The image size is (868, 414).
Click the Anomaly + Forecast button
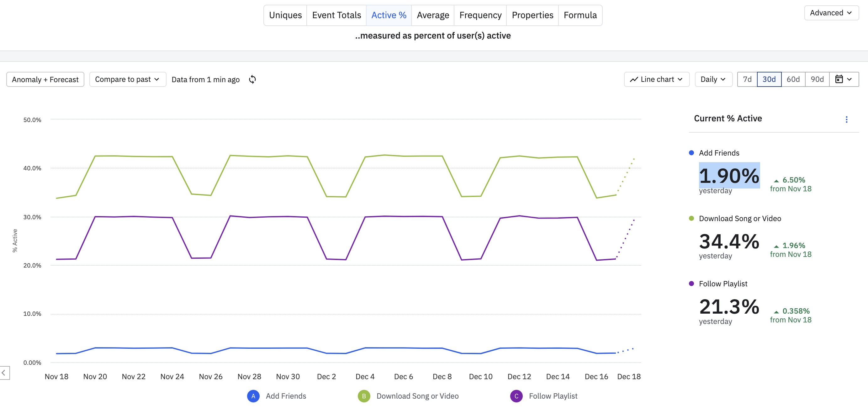(x=45, y=80)
